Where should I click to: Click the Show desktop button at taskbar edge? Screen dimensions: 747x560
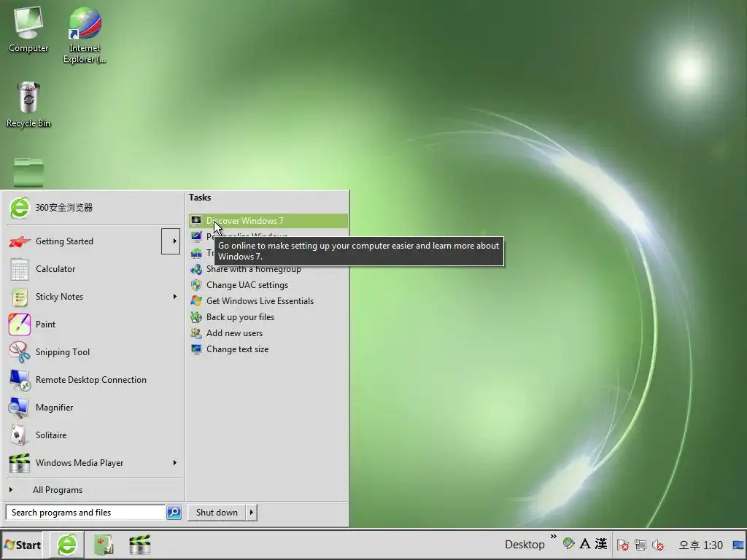738,545
